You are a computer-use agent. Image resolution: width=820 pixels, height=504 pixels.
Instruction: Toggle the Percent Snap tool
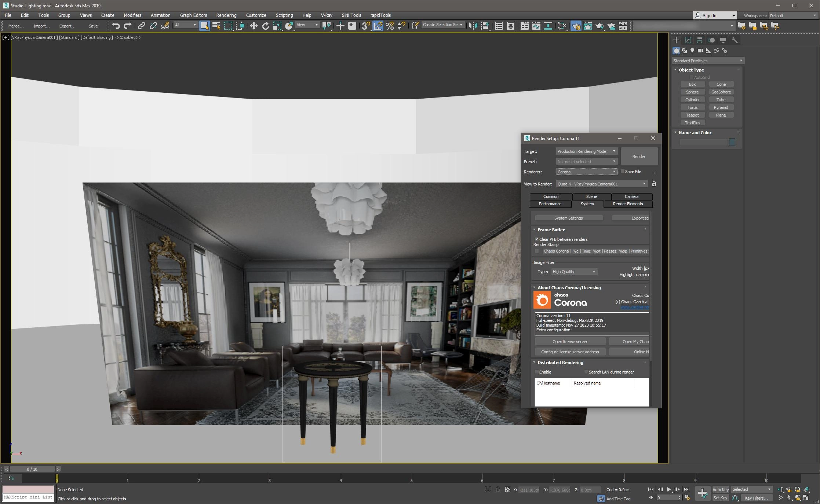(390, 26)
